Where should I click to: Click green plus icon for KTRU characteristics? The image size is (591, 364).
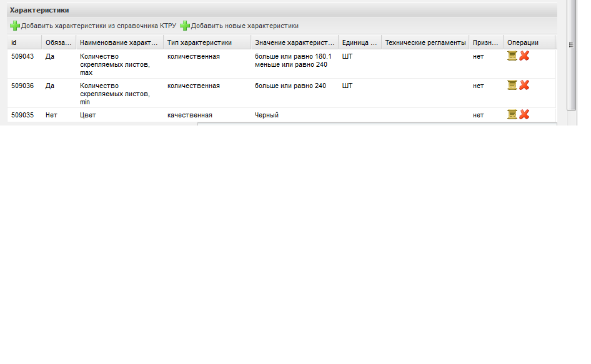pyautogui.click(x=15, y=26)
